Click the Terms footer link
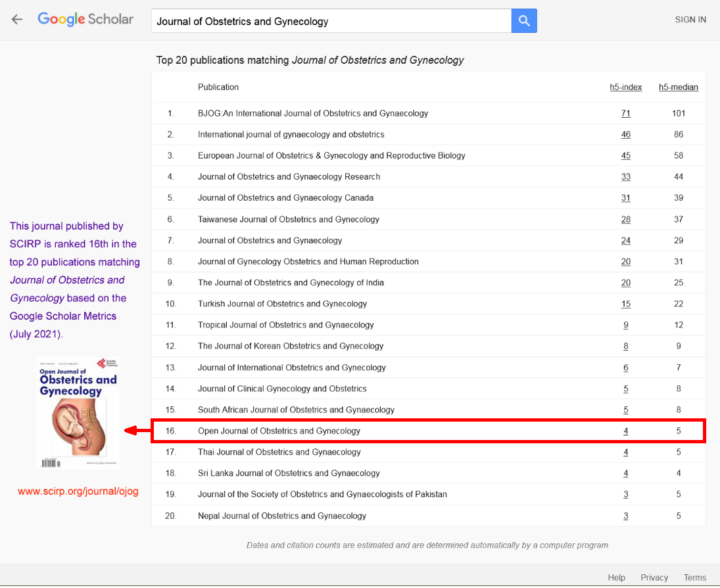Image resolution: width=720 pixels, height=588 pixels. pyautogui.click(x=694, y=577)
